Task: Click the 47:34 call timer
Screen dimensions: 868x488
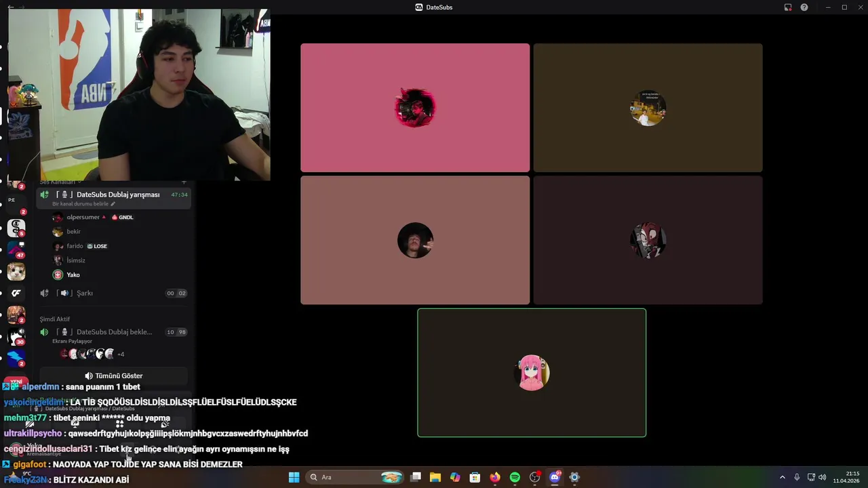Action: coord(179,195)
